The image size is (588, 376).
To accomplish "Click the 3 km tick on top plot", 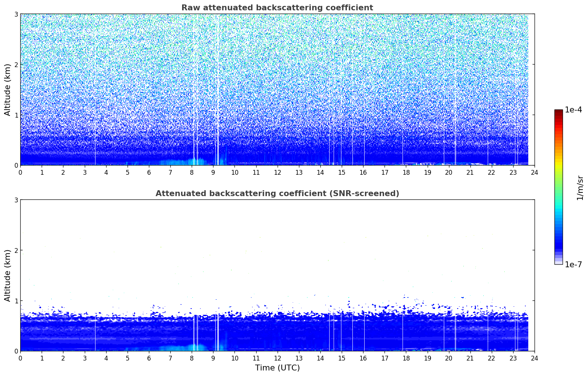I will pyautogui.click(x=16, y=14).
